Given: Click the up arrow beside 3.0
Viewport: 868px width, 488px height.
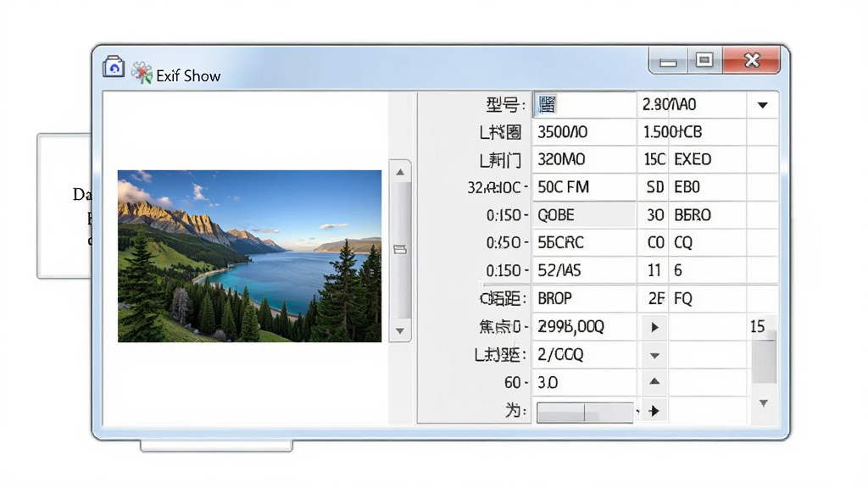Looking at the screenshot, I should pos(654,381).
